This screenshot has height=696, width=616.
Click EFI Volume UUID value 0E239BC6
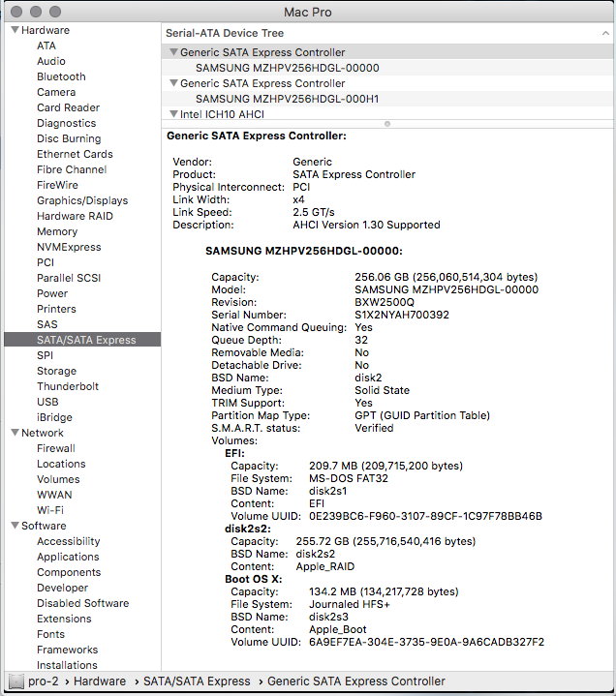point(425,516)
